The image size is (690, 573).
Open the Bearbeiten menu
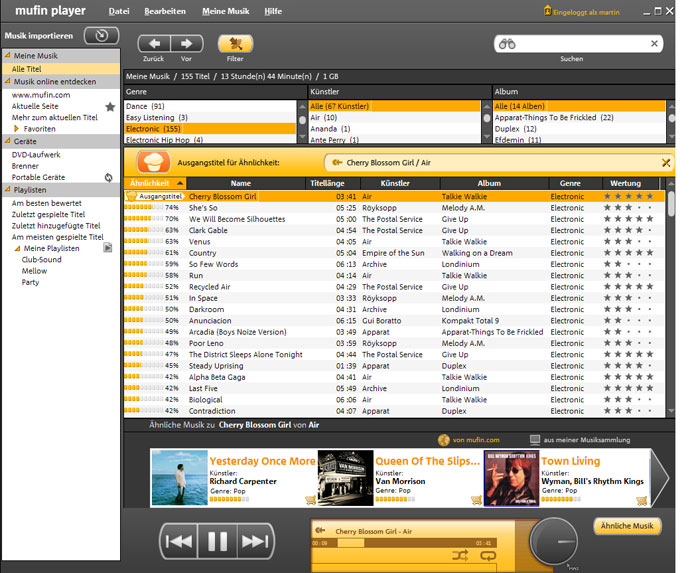(x=164, y=11)
